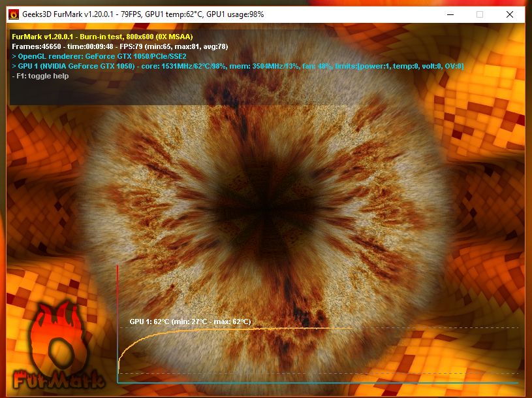Click the 'FurMark v1.20.0.1 - Burn-in test' heading

tap(102, 37)
